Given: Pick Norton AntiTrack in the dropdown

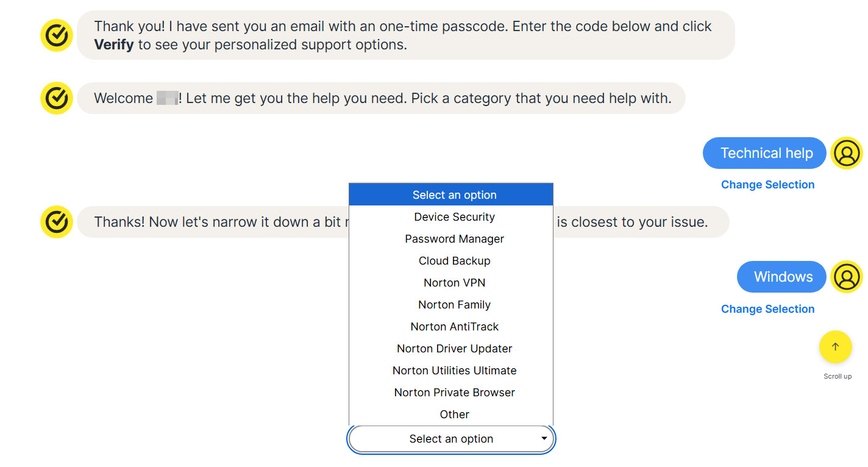Looking at the screenshot, I should 454,327.
